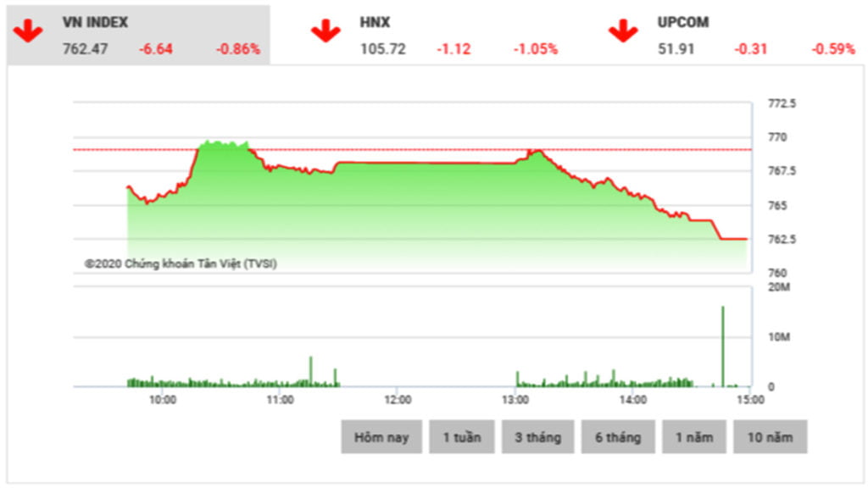Click the 13:00 label on time axis
This screenshot has height=488, width=868.
(515, 400)
